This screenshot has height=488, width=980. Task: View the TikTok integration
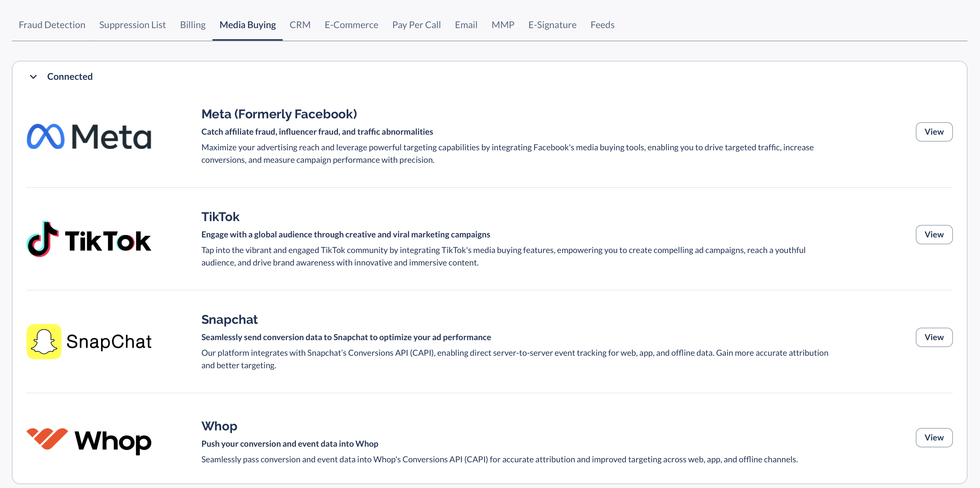(934, 235)
